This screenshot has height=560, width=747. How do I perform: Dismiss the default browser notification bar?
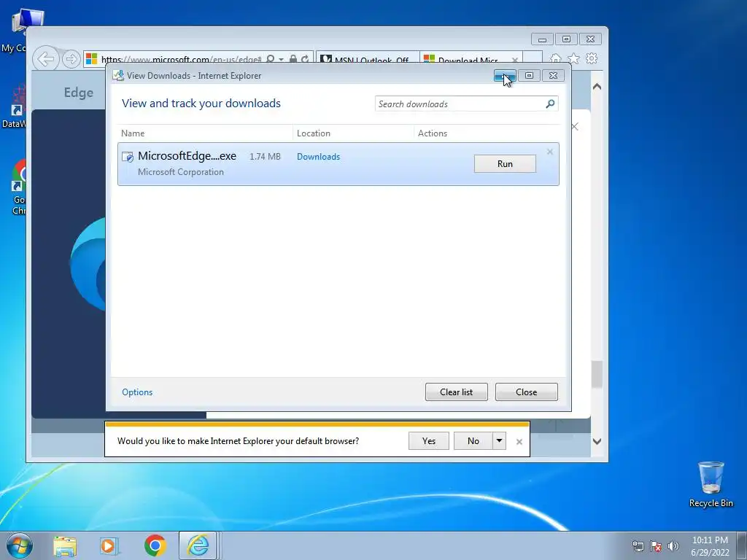click(x=519, y=442)
